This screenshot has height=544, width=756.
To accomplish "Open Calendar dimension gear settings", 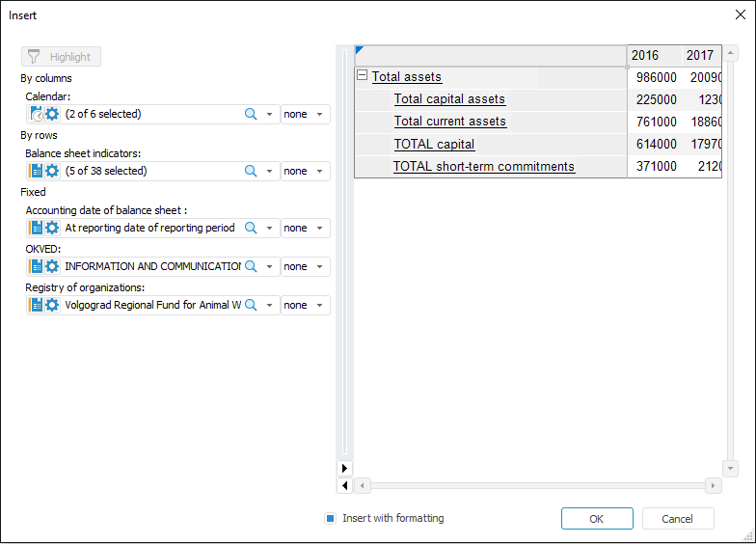I will coord(52,114).
